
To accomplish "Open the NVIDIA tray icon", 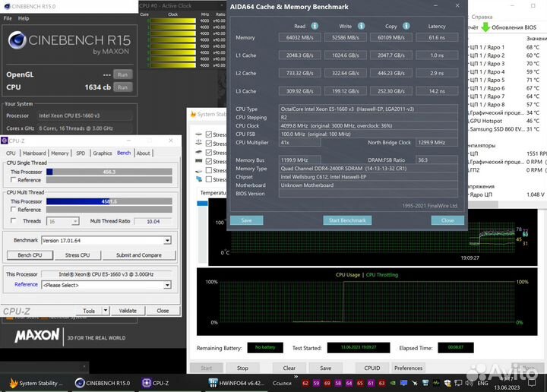I will click(x=393, y=383).
